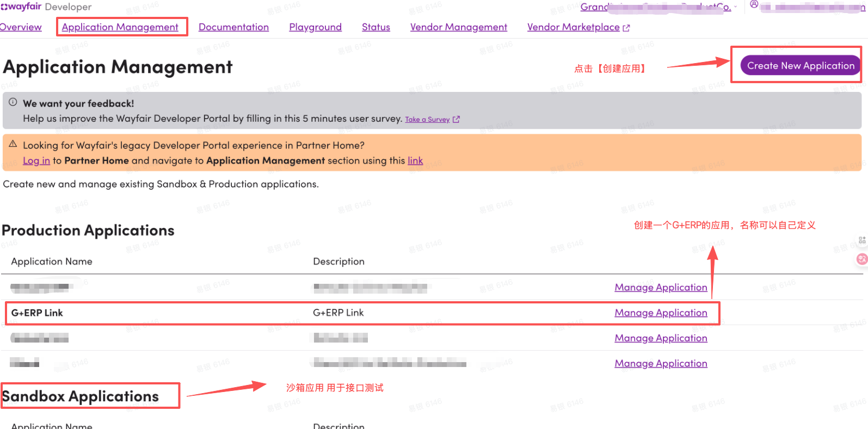Screen dimensions: 868x429
Task: Go to the Overview tab
Action: (21, 27)
